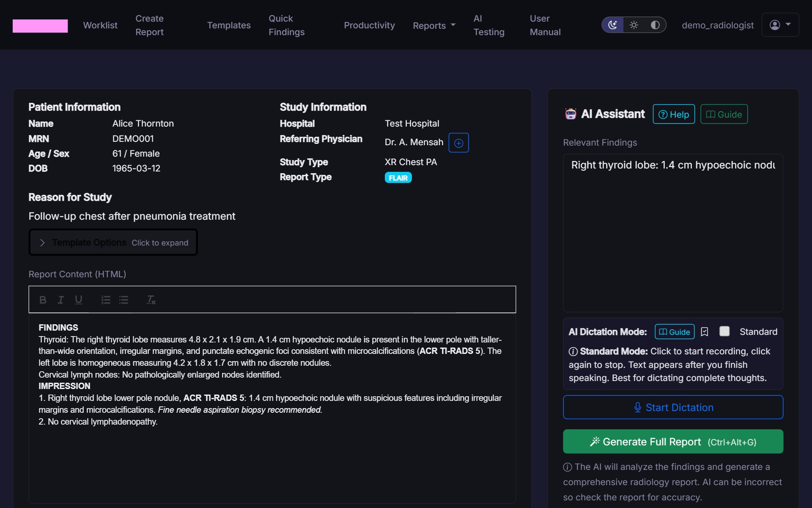Toggle the Standard dictation mode checkbox

point(724,331)
